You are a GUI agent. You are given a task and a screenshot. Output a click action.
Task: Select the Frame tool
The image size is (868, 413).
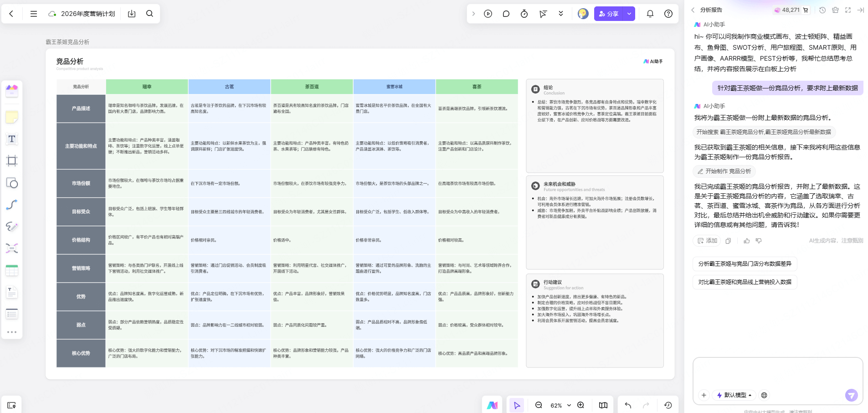click(12, 160)
